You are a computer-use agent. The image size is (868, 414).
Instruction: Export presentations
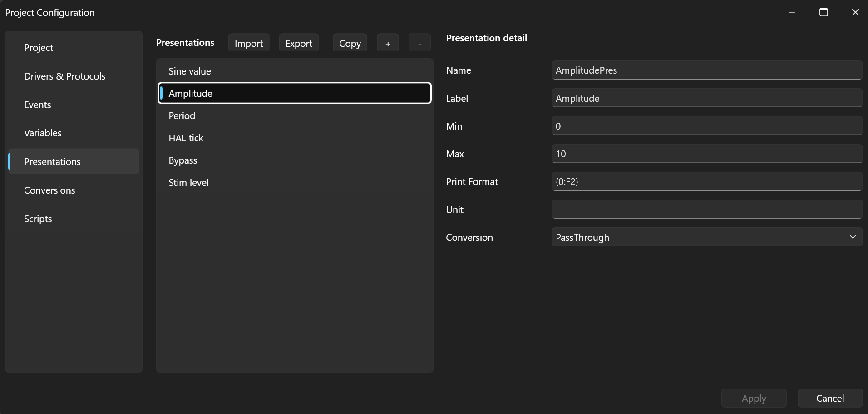(299, 43)
